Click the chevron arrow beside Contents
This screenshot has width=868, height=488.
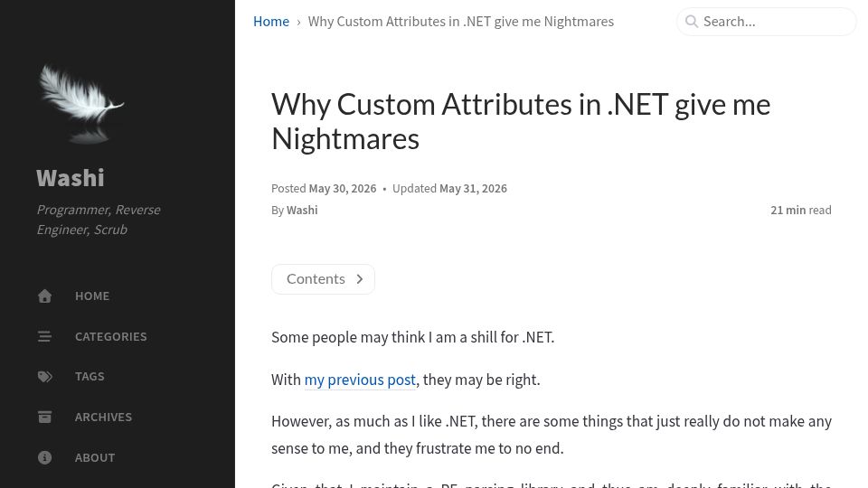click(360, 279)
